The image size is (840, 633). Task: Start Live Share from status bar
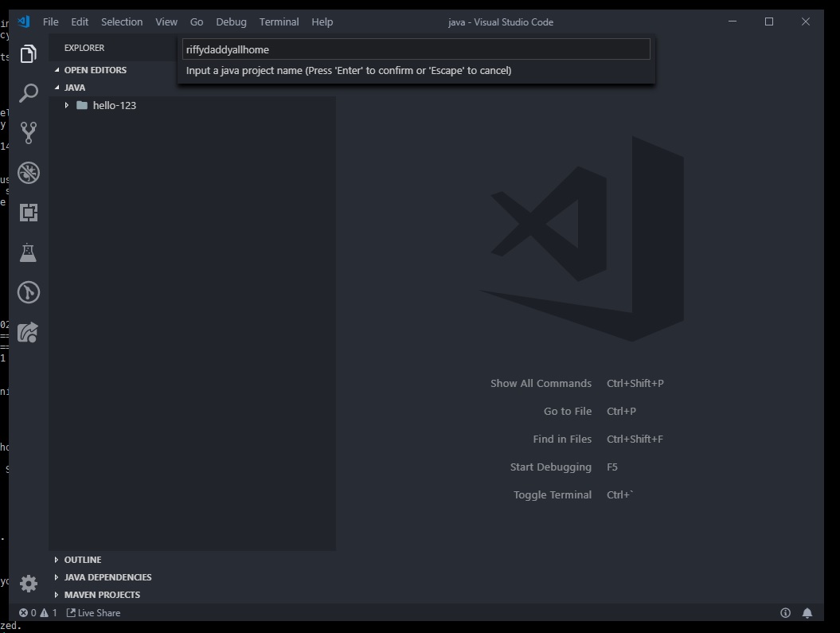(93, 612)
